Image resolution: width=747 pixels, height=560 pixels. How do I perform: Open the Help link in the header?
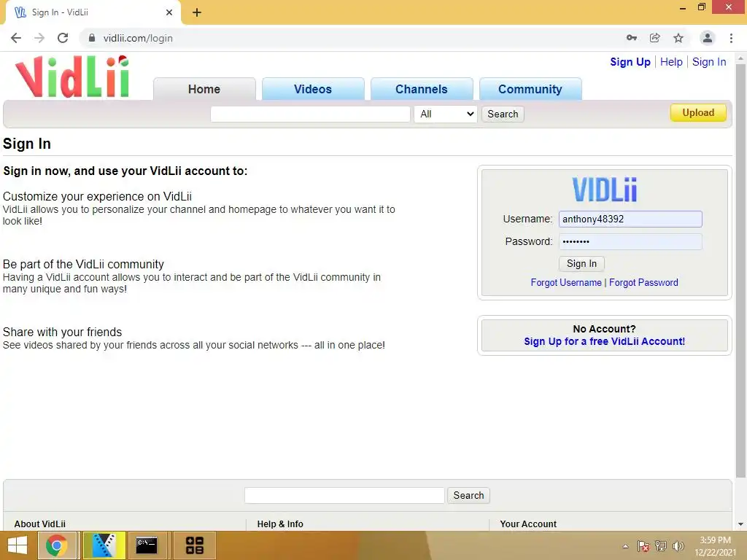coord(671,62)
